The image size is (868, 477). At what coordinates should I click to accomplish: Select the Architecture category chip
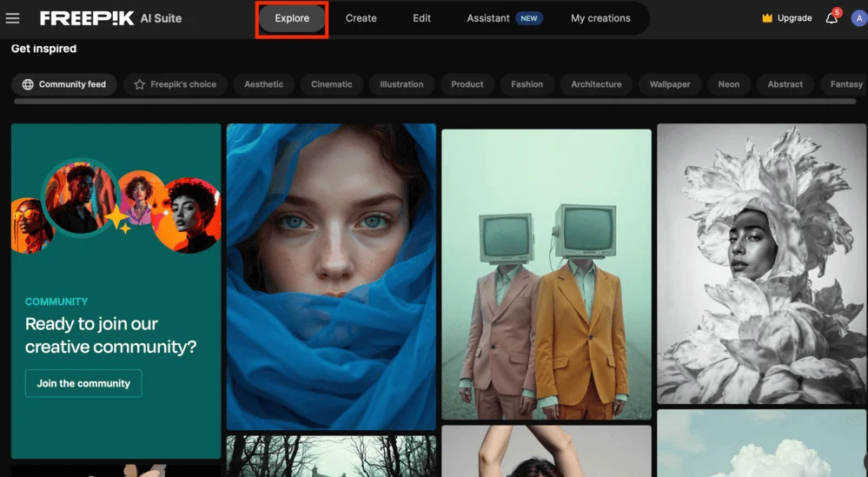point(596,84)
